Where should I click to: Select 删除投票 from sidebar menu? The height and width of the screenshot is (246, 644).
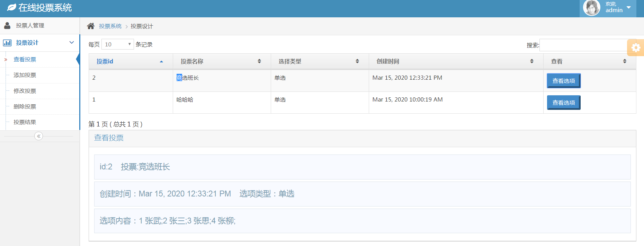[25, 107]
